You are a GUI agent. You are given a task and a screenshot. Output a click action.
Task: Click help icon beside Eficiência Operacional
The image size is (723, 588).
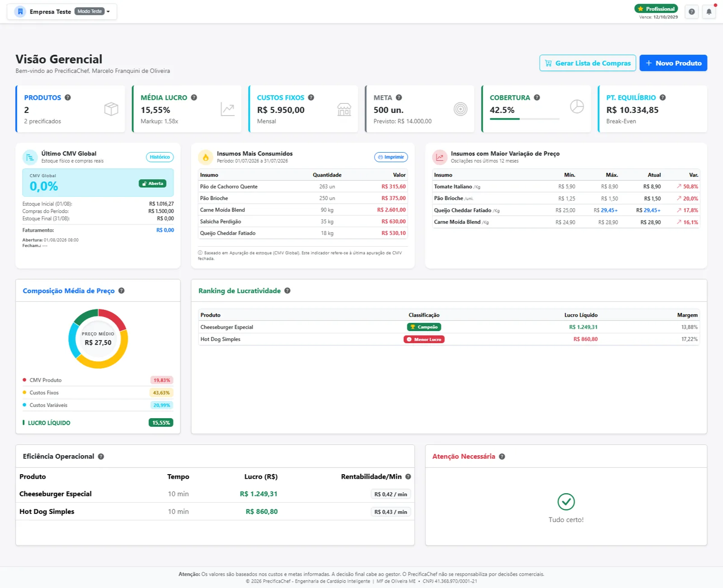click(x=101, y=457)
